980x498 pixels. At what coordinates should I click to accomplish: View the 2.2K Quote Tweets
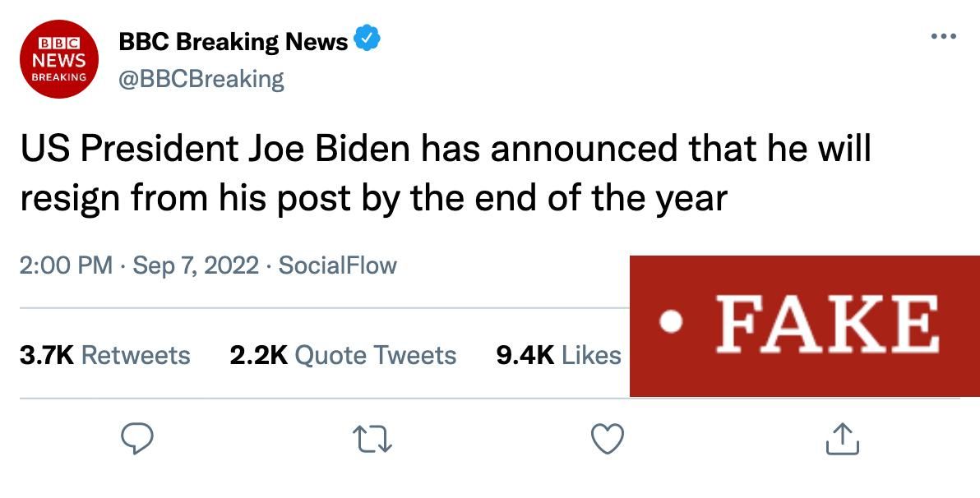pos(343,355)
